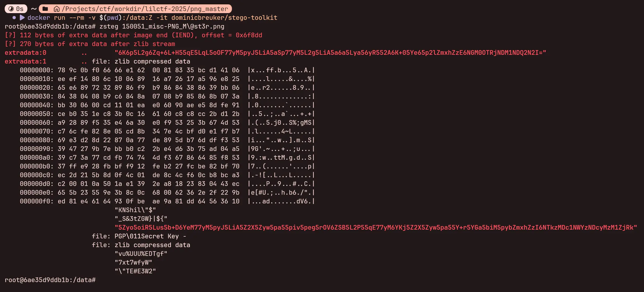The width and height of the screenshot is (644, 292).
Task: Click the folder icon in prompt path
Action: [x=45, y=9]
